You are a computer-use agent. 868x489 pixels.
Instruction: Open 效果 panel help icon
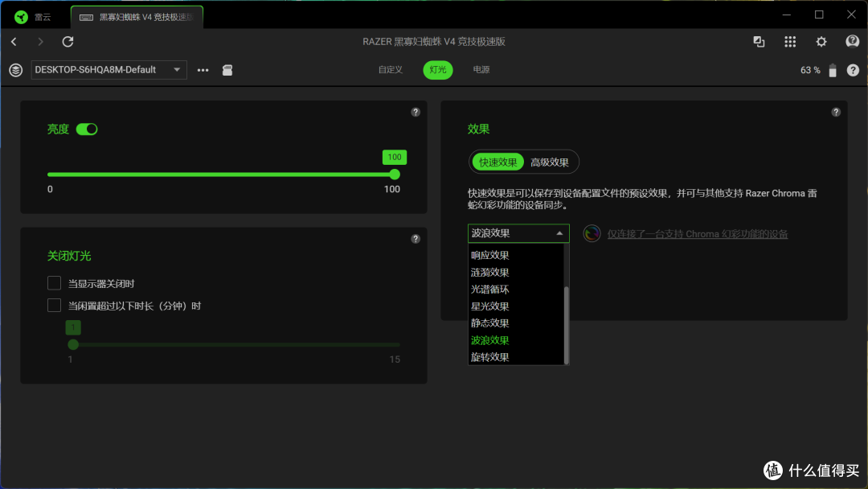pos(836,112)
